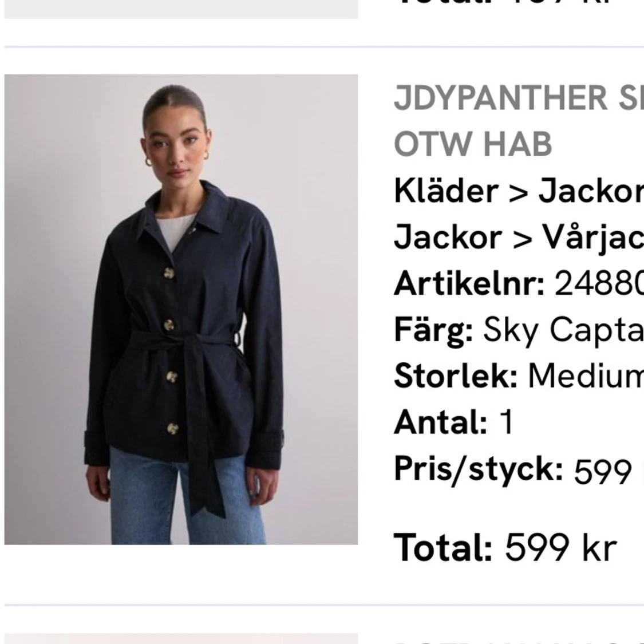Click the bold Total label
This screenshot has width=644, height=644.
click(443, 547)
